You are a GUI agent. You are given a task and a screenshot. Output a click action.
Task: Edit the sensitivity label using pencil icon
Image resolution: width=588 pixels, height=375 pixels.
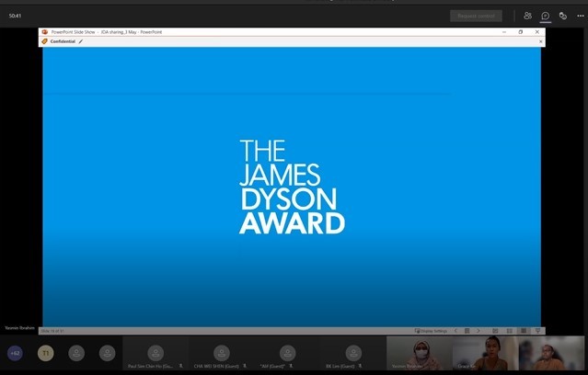(x=81, y=41)
